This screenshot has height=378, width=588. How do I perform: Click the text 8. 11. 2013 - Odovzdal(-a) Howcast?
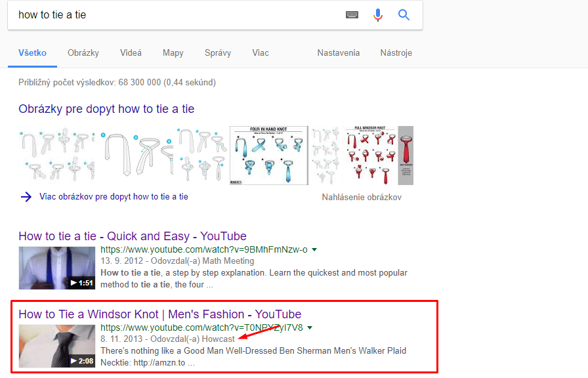point(167,339)
